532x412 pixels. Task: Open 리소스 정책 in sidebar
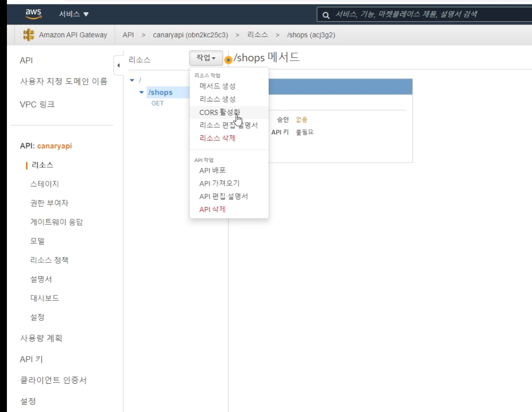pyautogui.click(x=49, y=260)
